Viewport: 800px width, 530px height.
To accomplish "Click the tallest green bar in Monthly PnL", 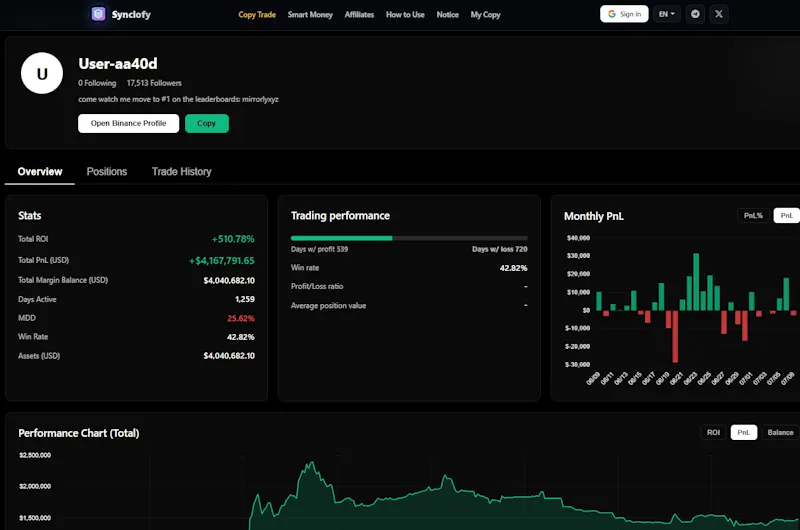I will 696,282.
